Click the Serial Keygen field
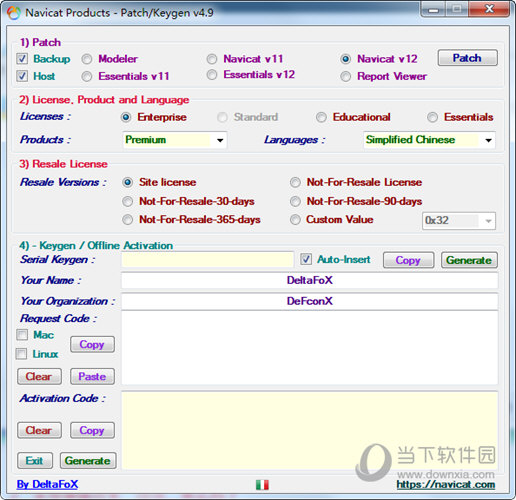 click(x=208, y=260)
